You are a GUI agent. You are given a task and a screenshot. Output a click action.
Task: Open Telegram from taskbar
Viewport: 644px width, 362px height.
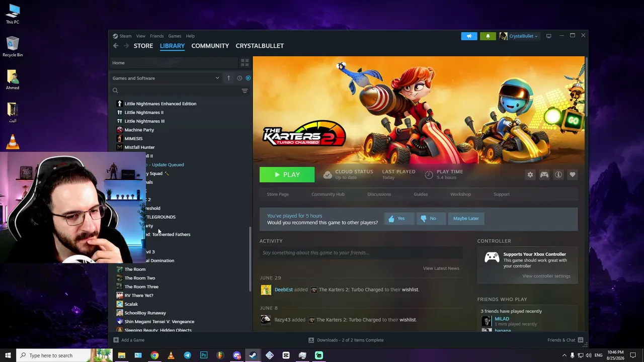pyautogui.click(x=187, y=355)
